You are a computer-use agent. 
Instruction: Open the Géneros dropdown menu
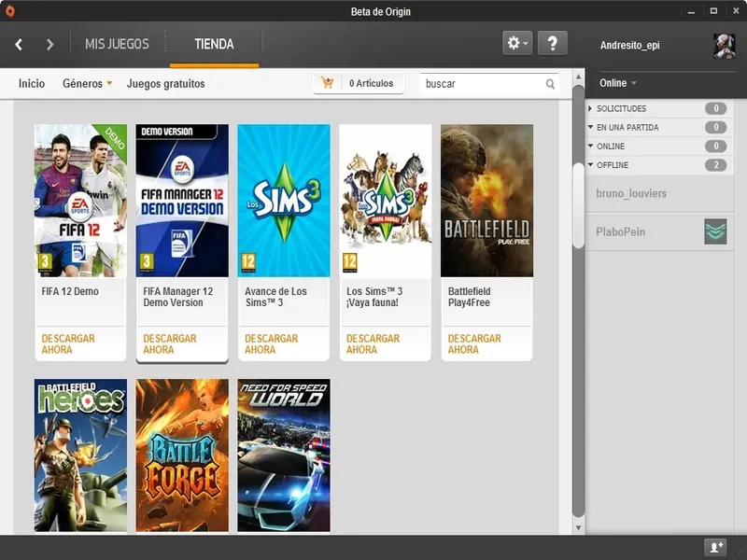pos(87,83)
